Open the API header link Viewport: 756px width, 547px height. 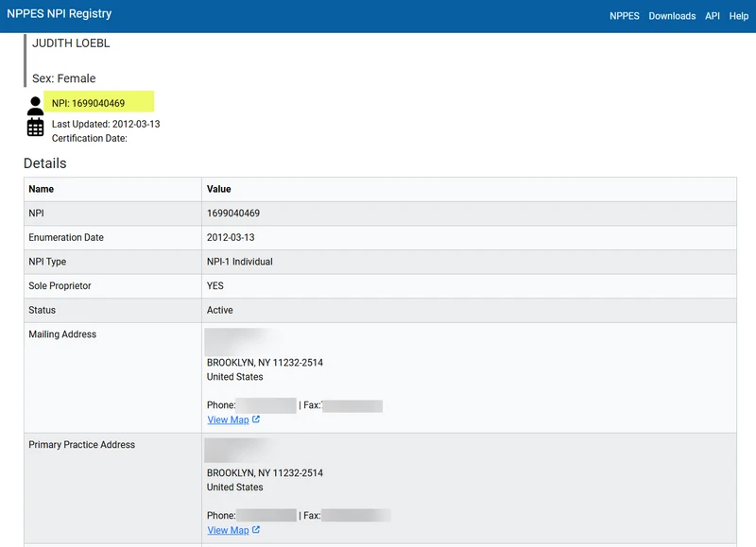713,16
